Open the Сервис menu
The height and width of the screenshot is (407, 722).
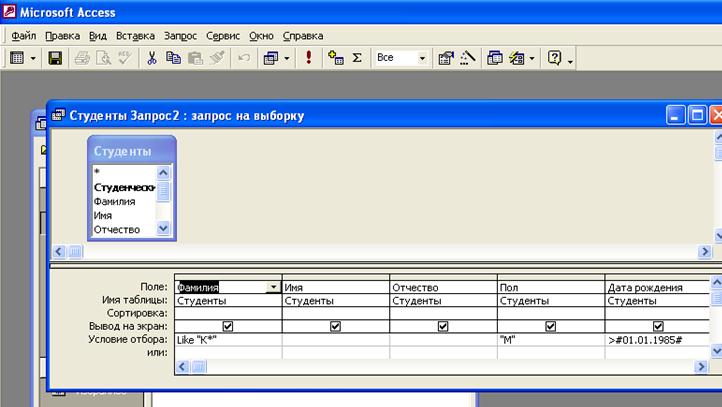tap(223, 36)
